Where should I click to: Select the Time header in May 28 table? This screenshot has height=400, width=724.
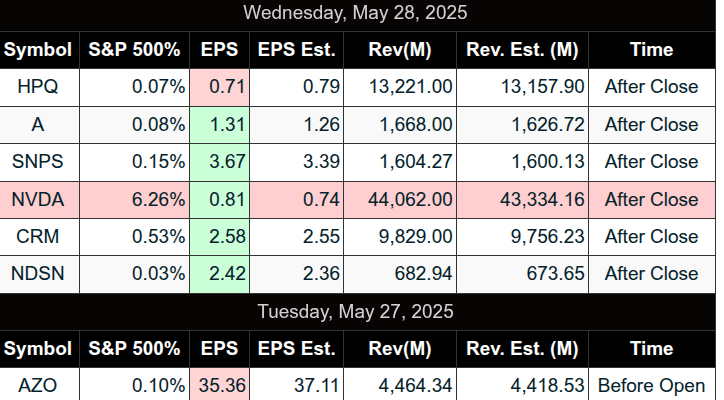click(652, 50)
